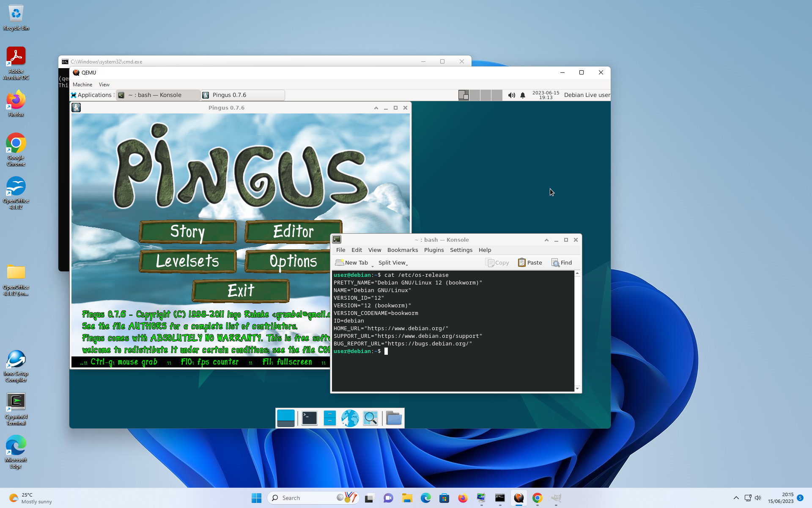
Task: Open the Konsole View menu
Action: (374, 250)
